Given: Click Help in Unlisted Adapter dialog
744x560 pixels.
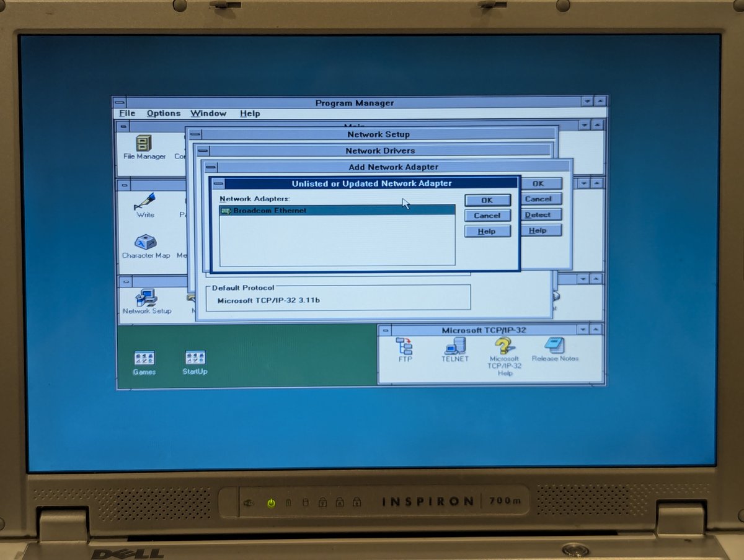Looking at the screenshot, I should click(x=487, y=231).
